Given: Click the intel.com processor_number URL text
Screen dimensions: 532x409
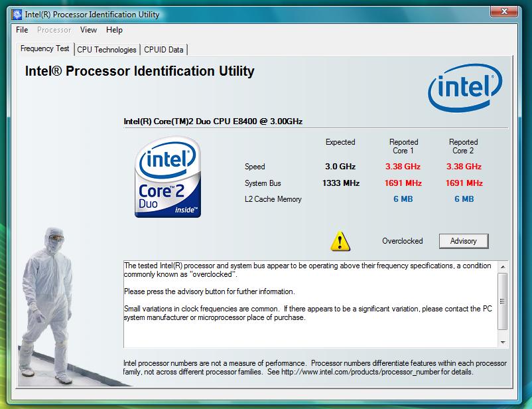Looking at the screenshot, I should 360,372.
